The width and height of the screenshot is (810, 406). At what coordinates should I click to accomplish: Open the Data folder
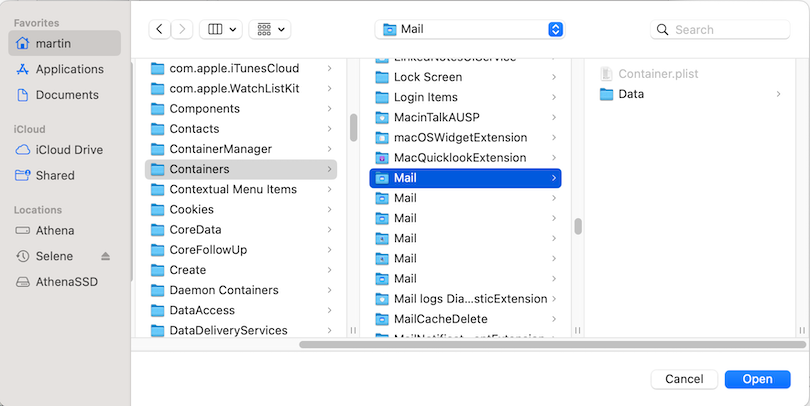click(691, 94)
